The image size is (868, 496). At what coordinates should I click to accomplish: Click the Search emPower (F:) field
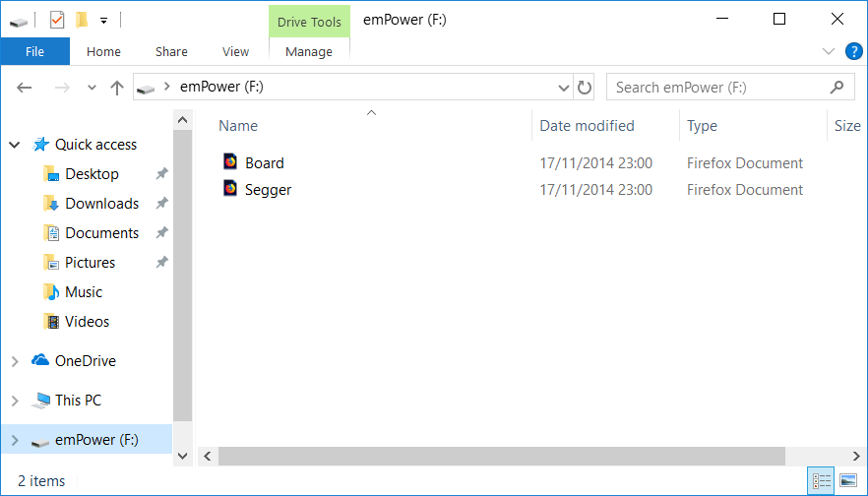point(730,88)
